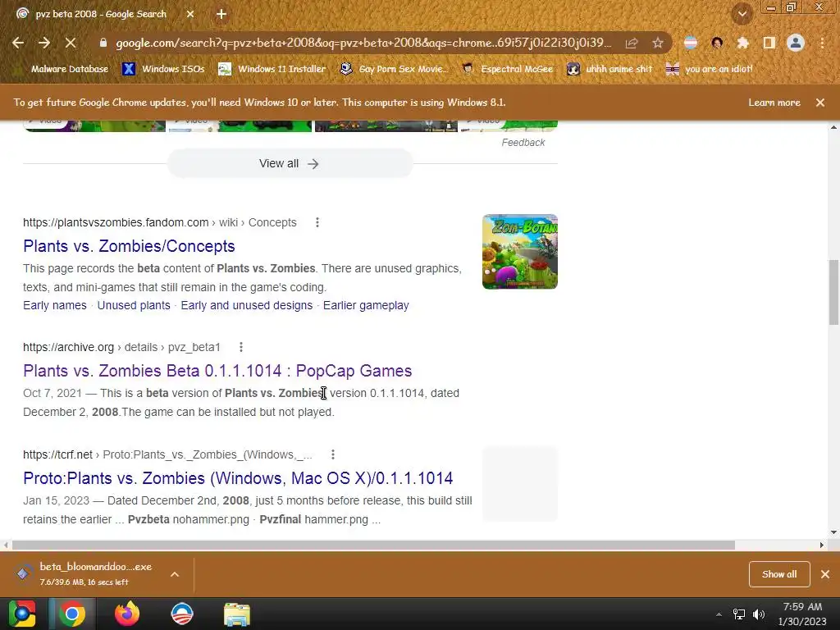This screenshot has width=840, height=630.
Task: Go back to the previous page
Action: tap(18, 43)
